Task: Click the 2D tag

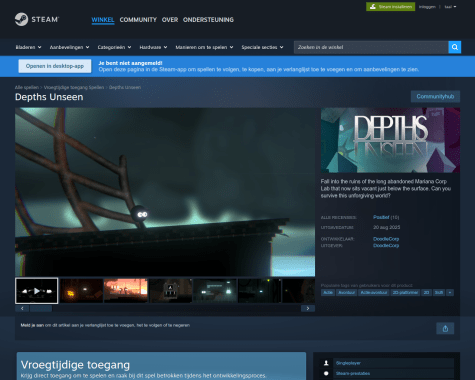Action: [426, 293]
